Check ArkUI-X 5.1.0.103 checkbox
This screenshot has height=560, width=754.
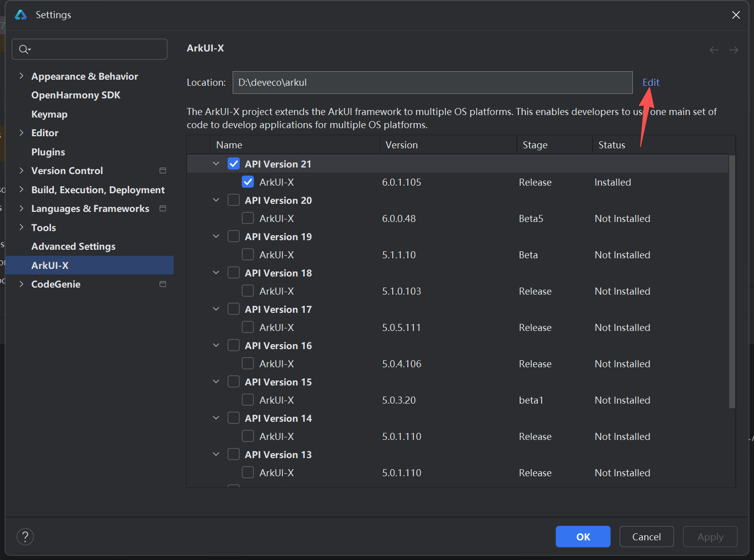point(248,291)
